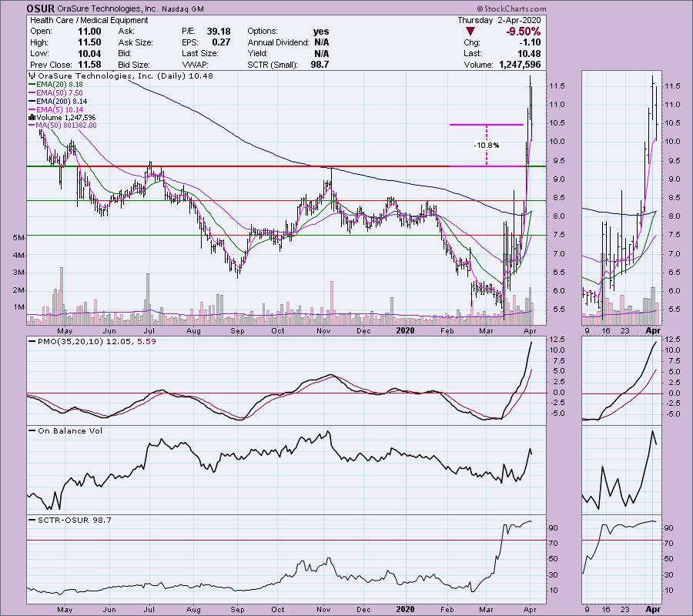Click the P/E value 39.18
Viewport: 693px width, 616px height.
coord(219,32)
